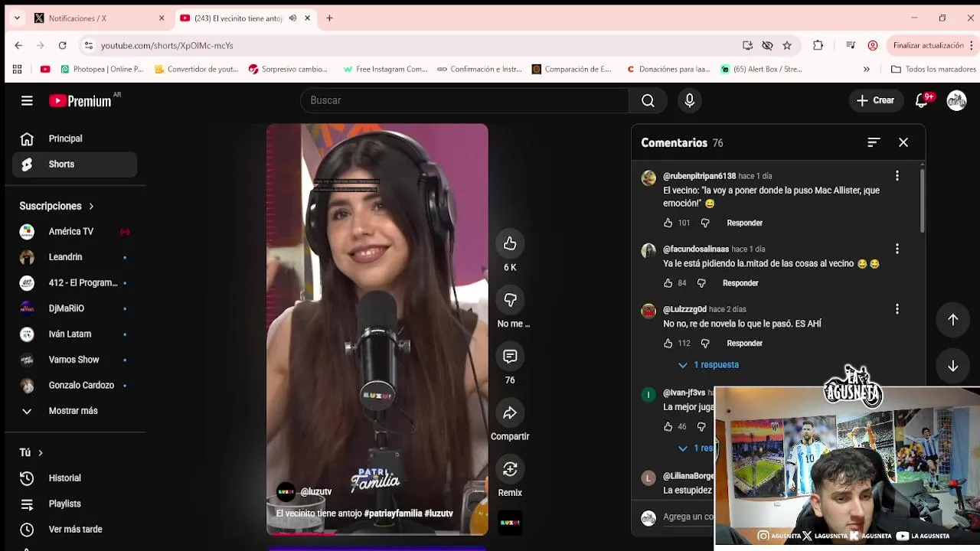980x551 pixels.
Task: Open 412 - El Programa subscription
Action: coord(74,282)
